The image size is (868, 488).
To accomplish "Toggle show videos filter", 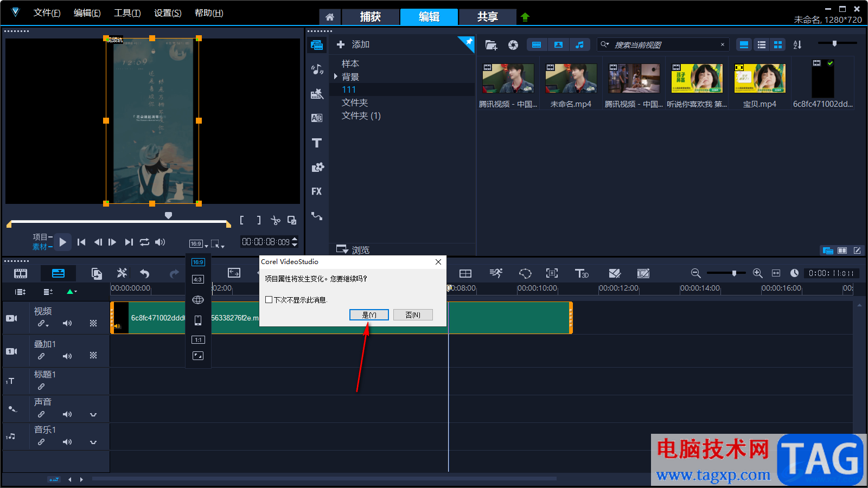I will coord(537,45).
